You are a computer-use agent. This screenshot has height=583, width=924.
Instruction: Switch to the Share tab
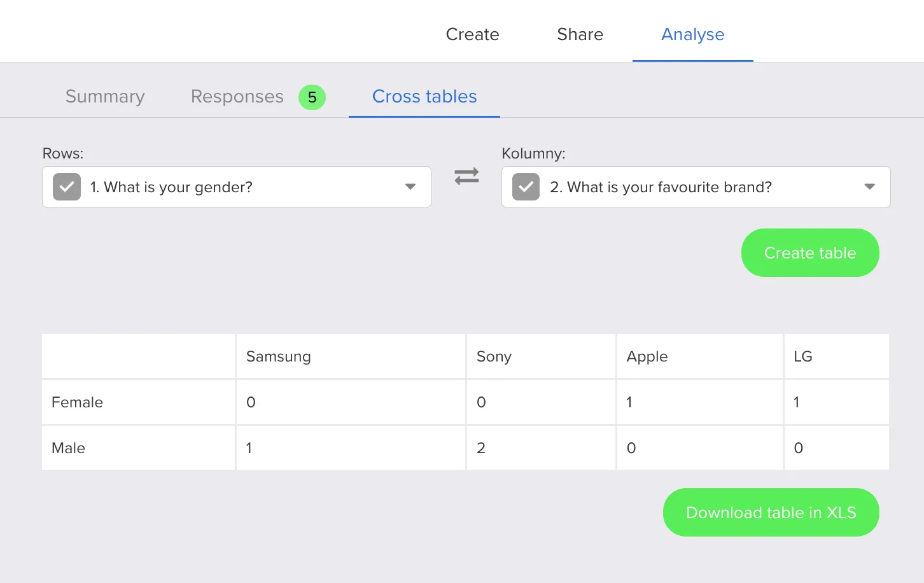point(580,34)
